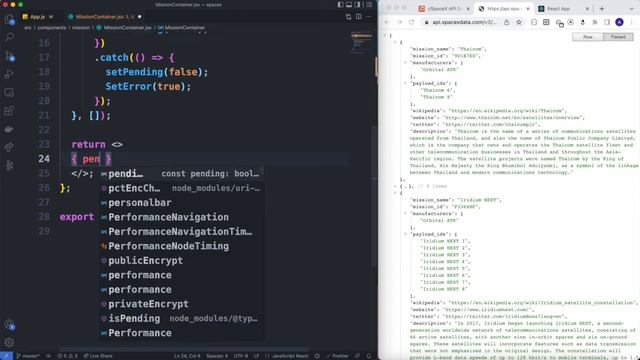
Task: Click the api.spacexdata.com address bar
Action: point(463,22)
